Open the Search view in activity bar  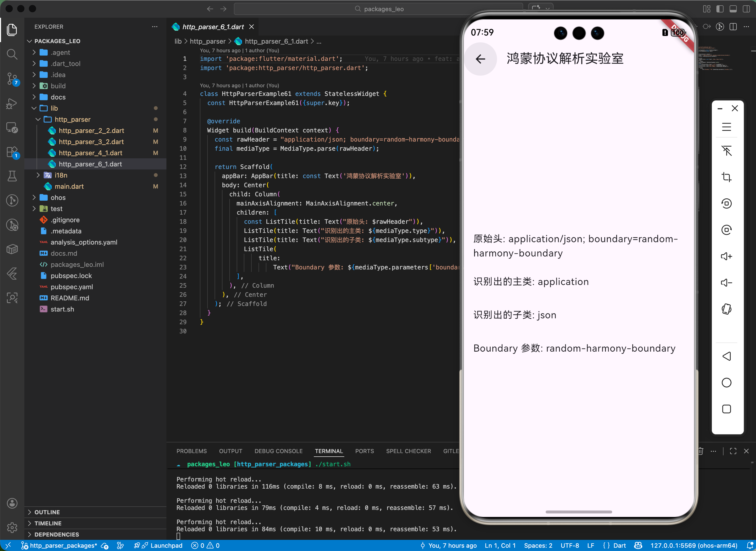pyautogui.click(x=12, y=54)
